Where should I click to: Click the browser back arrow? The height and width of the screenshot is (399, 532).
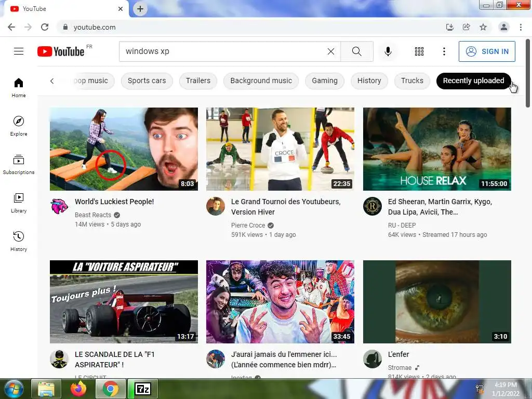(x=11, y=27)
